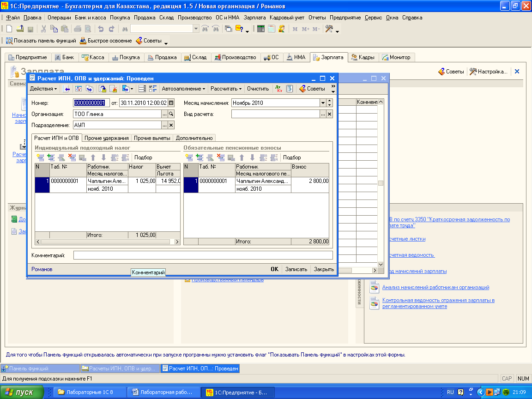Open Подразделение selection ellipsis button
Image resolution: width=532 pixels, height=399 pixels.
coord(164,125)
